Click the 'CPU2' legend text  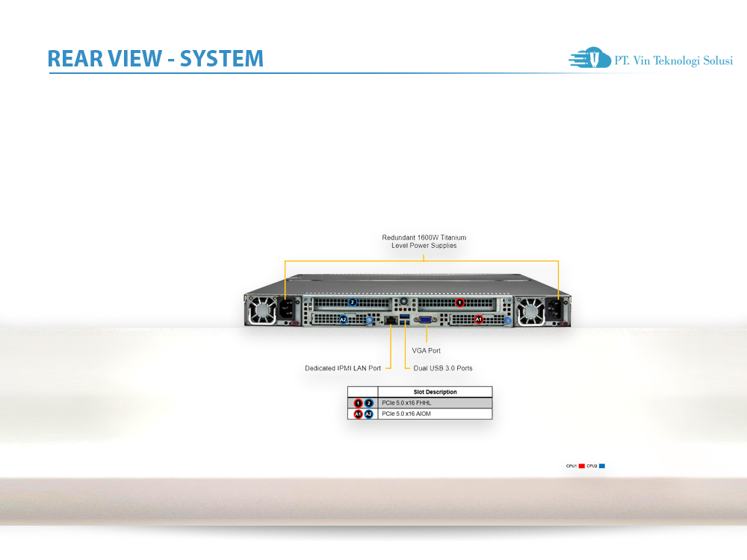coord(592,466)
